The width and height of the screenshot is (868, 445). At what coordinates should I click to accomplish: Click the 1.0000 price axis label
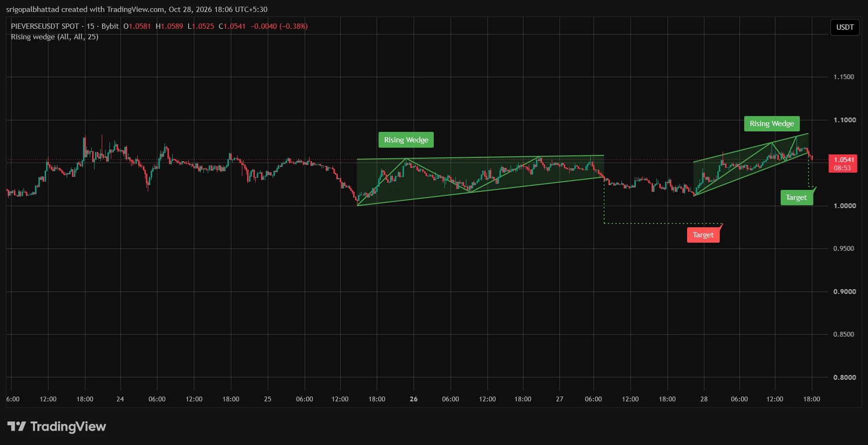pos(844,206)
